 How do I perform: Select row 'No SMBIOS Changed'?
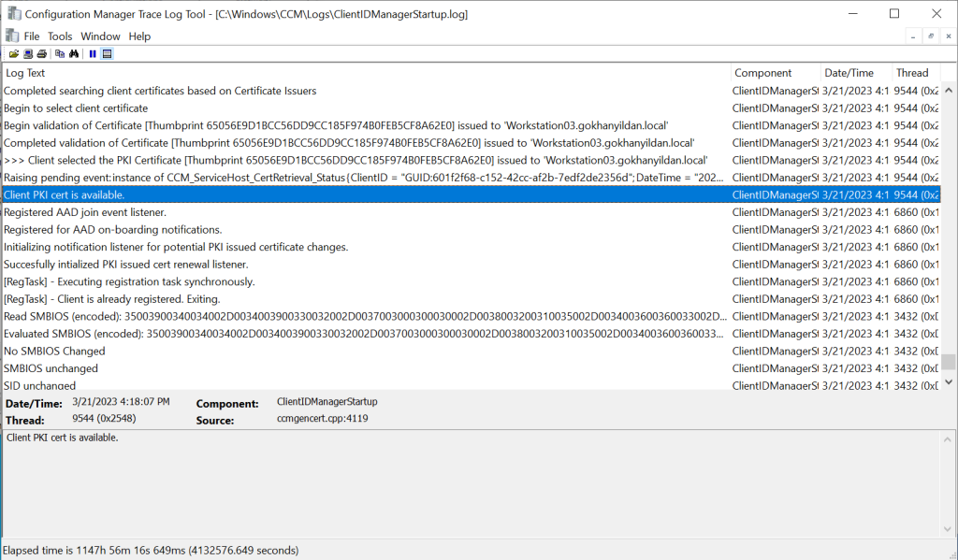tap(471, 352)
